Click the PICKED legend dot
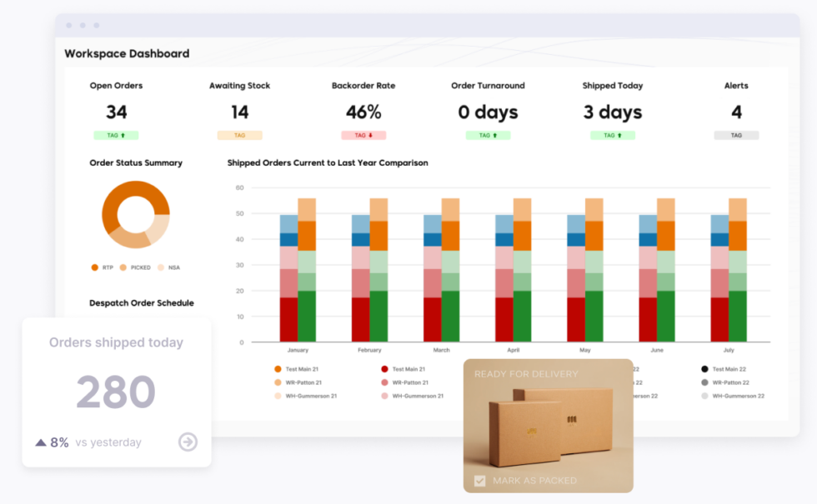817x504 pixels. pyautogui.click(x=123, y=267)
